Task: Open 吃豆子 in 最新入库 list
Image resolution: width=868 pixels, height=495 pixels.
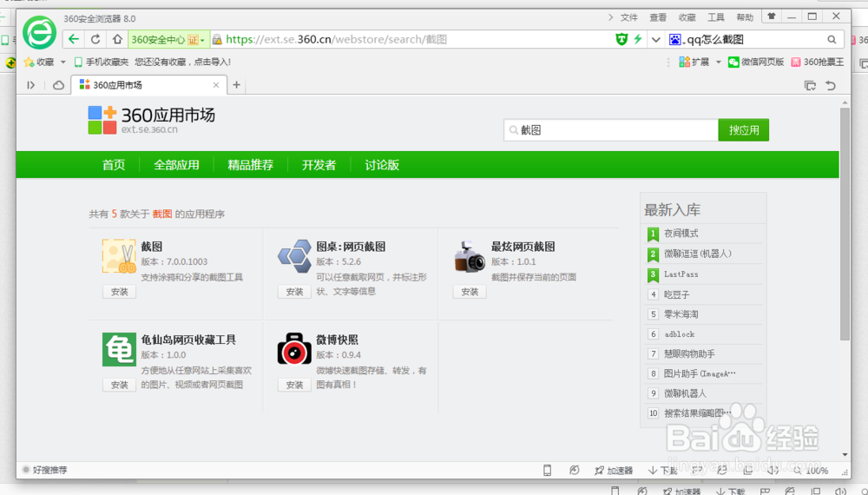Action: (676, 294)
